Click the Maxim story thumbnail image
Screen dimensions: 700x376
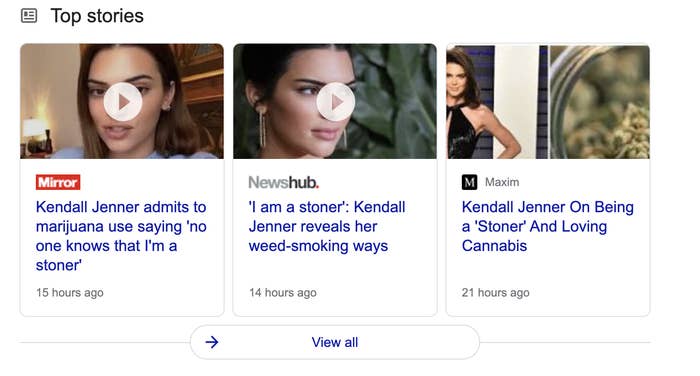(x=548, y=101)
